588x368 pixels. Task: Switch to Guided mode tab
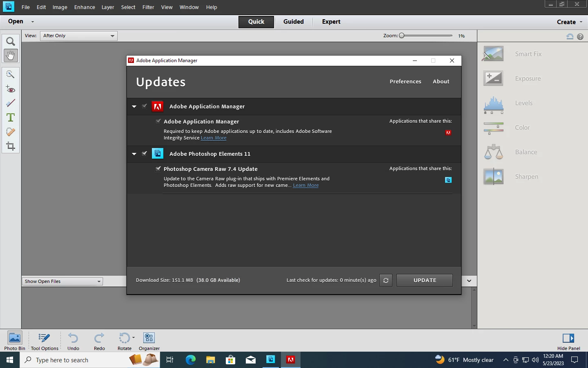[294, 22]
